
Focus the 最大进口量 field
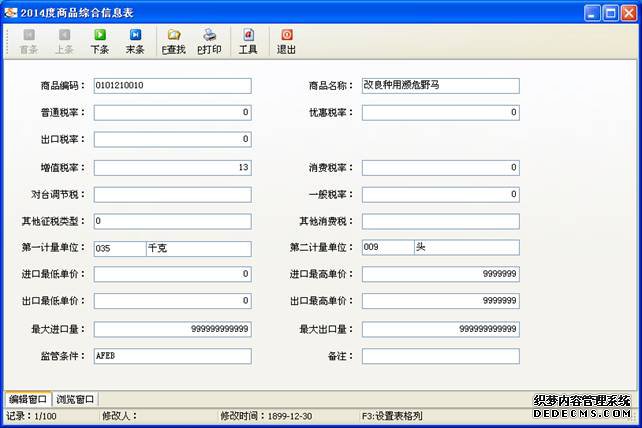point(171,329)
